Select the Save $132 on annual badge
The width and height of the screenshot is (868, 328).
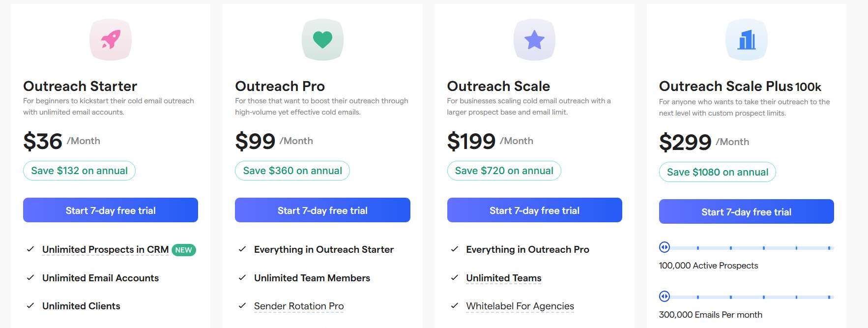(79, 171)
